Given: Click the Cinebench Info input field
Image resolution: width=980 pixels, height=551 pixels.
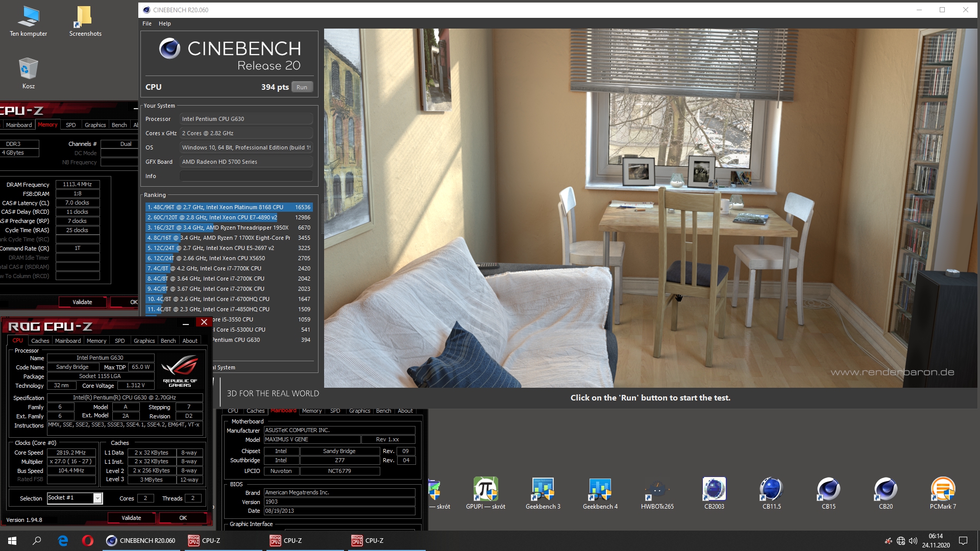Looking at the screenshot, I should (x=246, y=176).
